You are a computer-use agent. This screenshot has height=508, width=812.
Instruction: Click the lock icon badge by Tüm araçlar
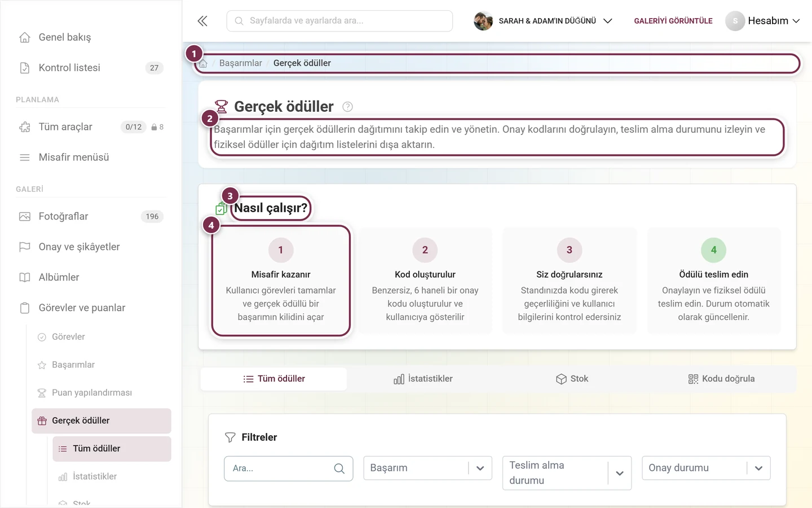(154, 127)
